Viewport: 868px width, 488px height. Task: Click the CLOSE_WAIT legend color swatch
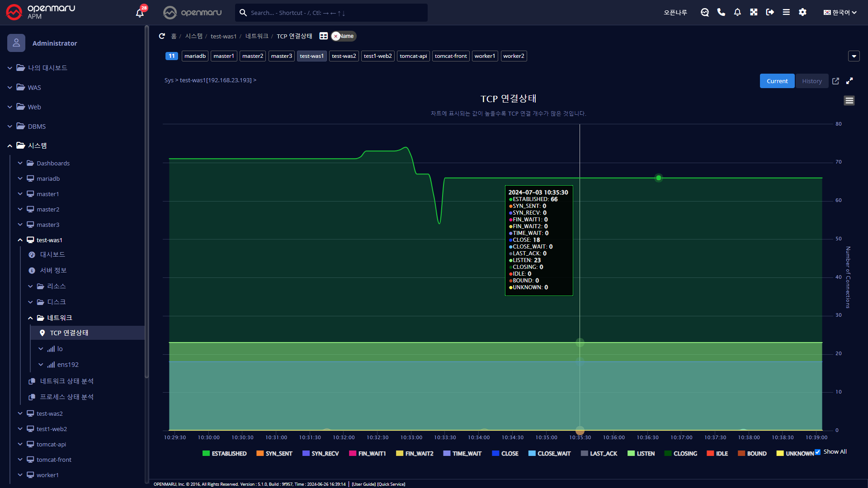532,454
